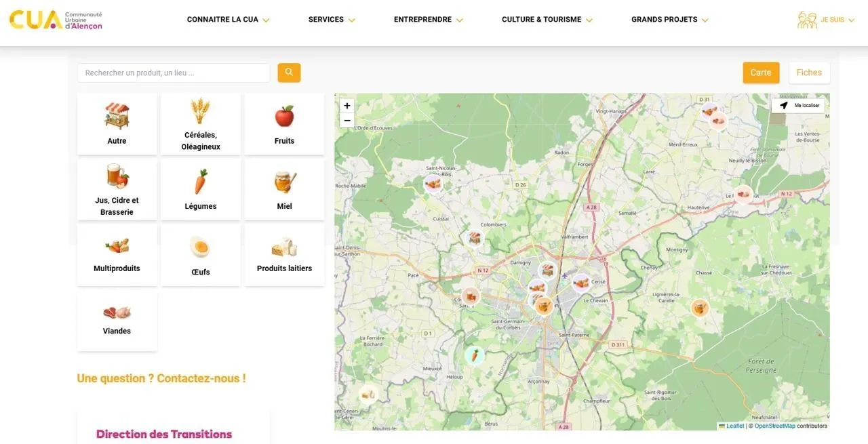Zoom in on the map
The image size is (868, 444).
347,106
